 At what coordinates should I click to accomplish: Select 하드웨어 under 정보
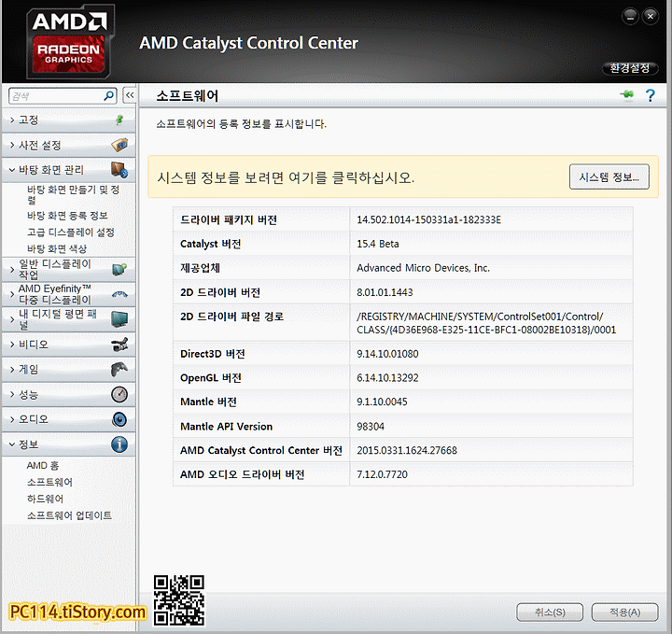click(45, 499)
